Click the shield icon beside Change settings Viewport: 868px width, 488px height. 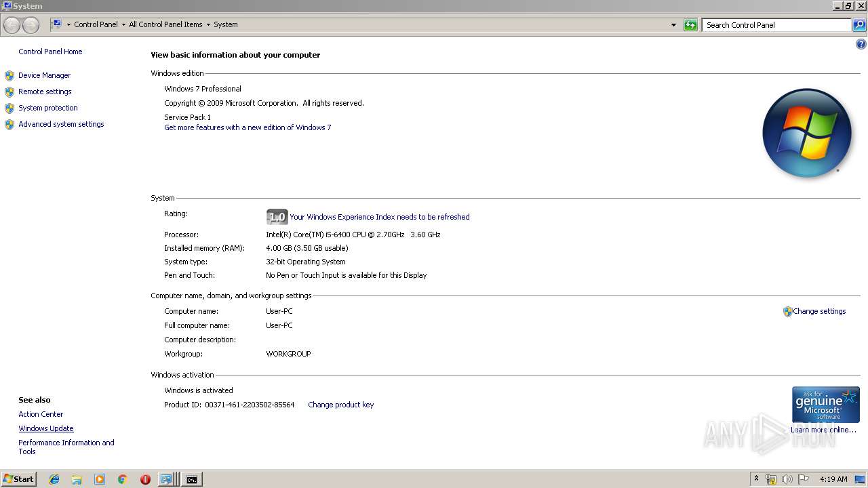pos(787,312)
